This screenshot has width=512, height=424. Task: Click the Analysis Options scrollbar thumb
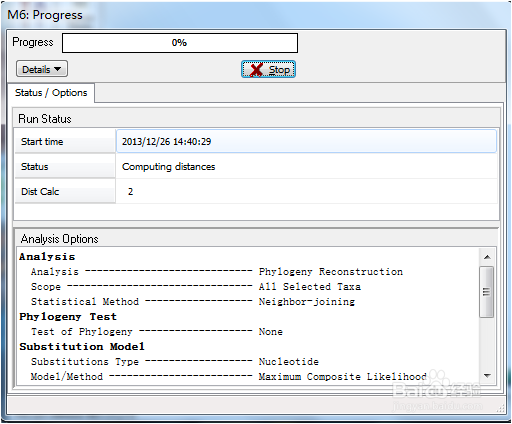487,292
